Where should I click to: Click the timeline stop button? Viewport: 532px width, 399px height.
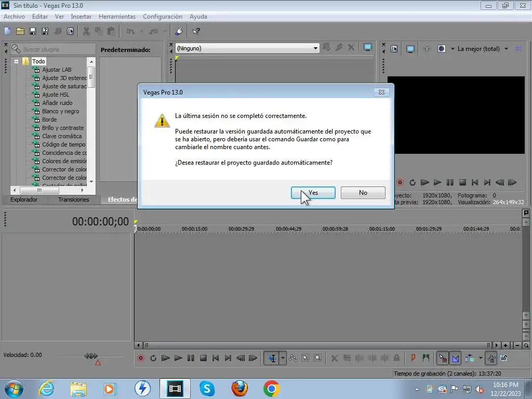tap(203, 358)
